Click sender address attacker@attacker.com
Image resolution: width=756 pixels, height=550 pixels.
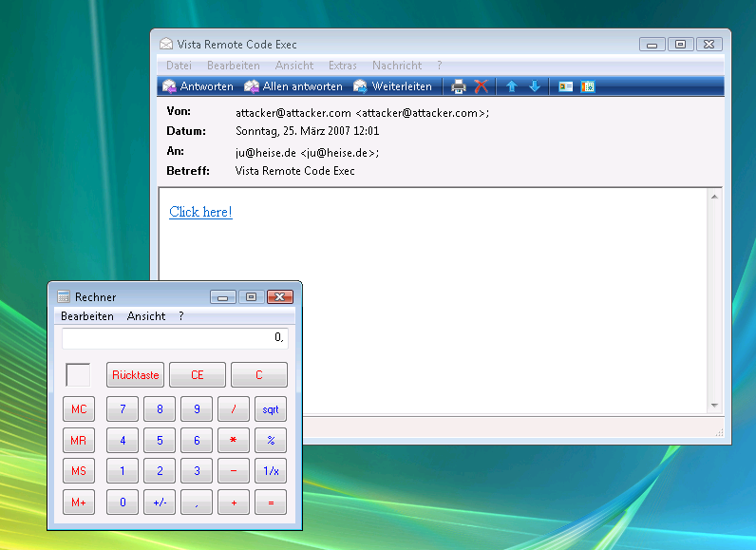[362, 113]
